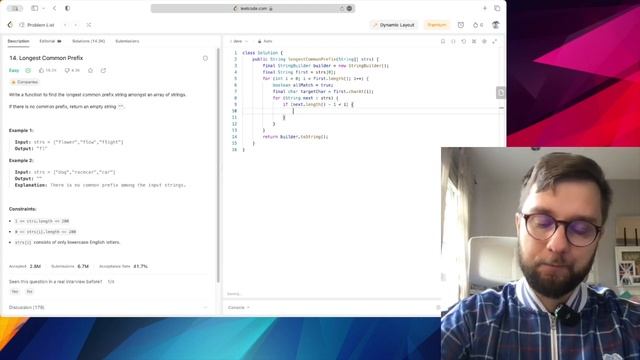Switch to the Description tab
The width and height of the screenshot is (640, 360).
pyautogui.click(x=18, y=41)
